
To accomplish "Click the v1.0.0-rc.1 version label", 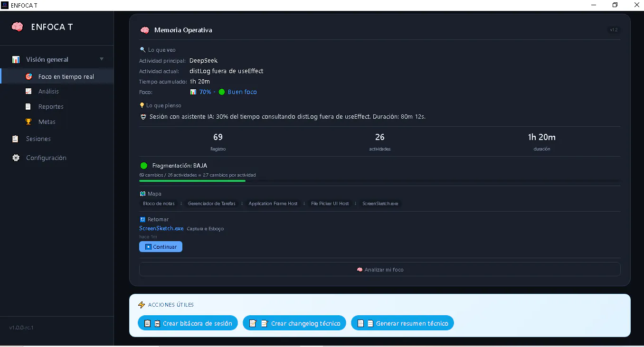I will (21, 328).
